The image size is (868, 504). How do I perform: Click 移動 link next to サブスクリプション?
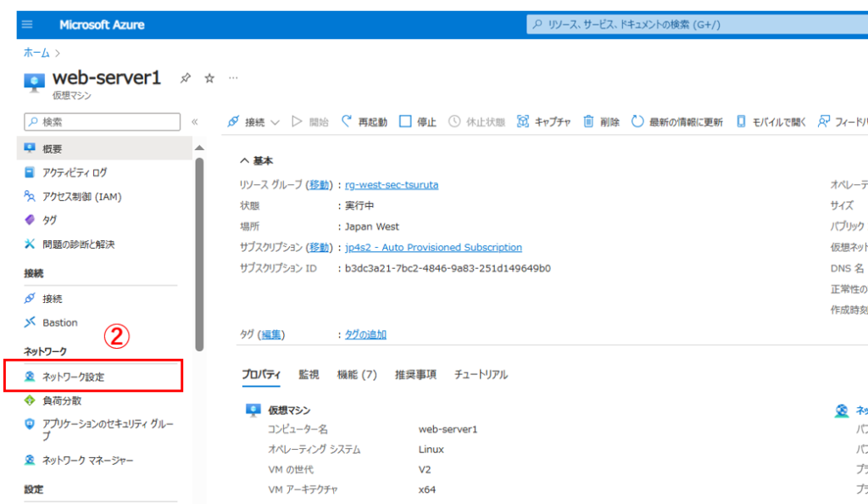tap(319, 248)
